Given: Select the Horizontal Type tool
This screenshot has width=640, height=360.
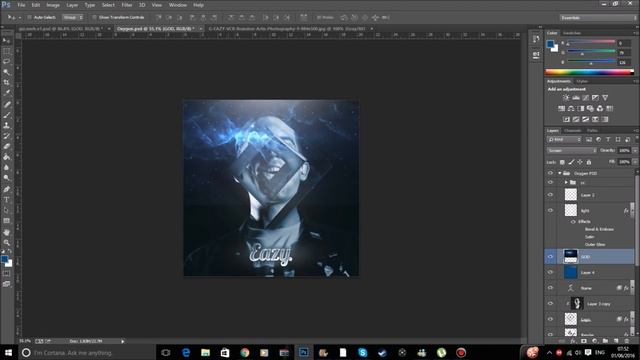Looking at the screenshot, I should (x=6, y=200).
